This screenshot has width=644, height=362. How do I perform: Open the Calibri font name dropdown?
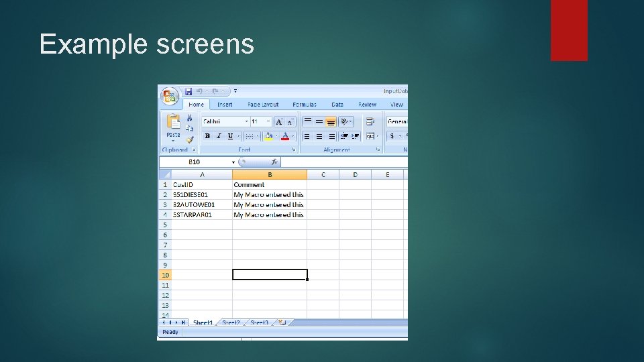click(246, 121)
